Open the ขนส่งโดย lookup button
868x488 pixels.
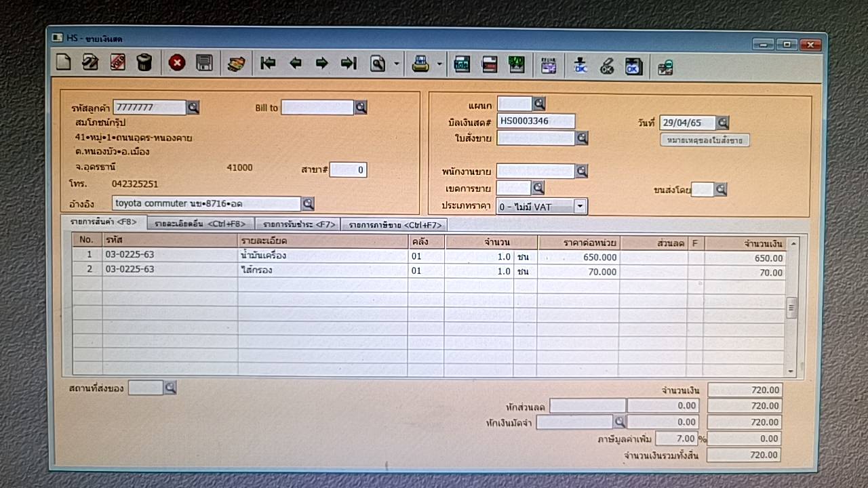click(721, 190)
